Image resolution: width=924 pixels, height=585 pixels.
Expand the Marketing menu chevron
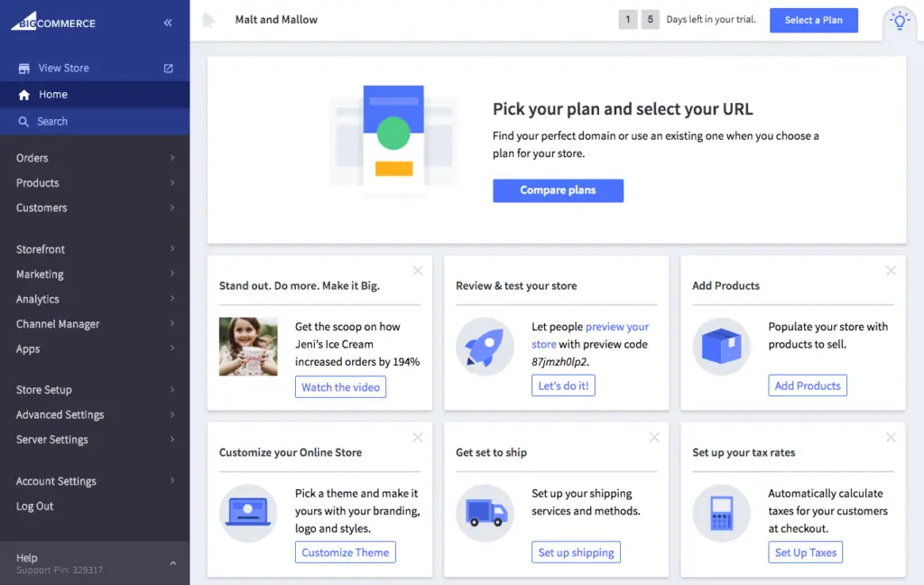(x=172, y=274)
